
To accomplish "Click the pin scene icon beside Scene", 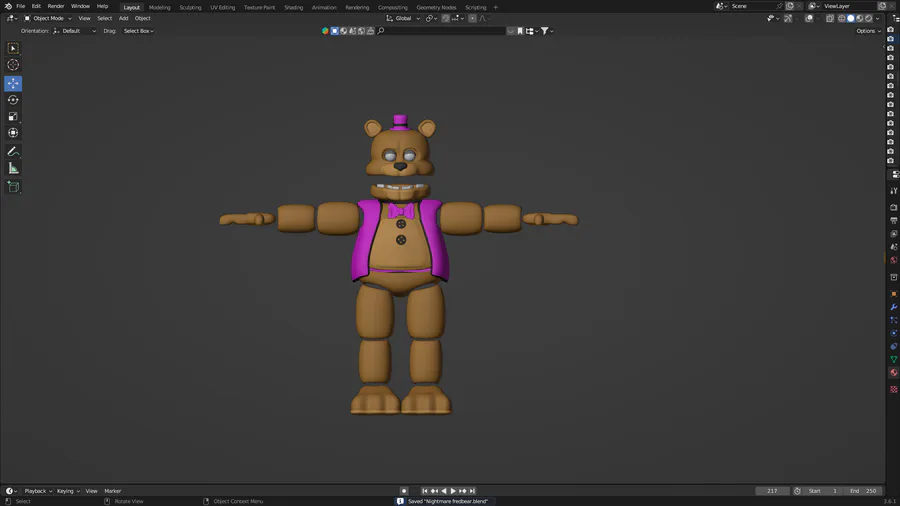I will [779, 6].
